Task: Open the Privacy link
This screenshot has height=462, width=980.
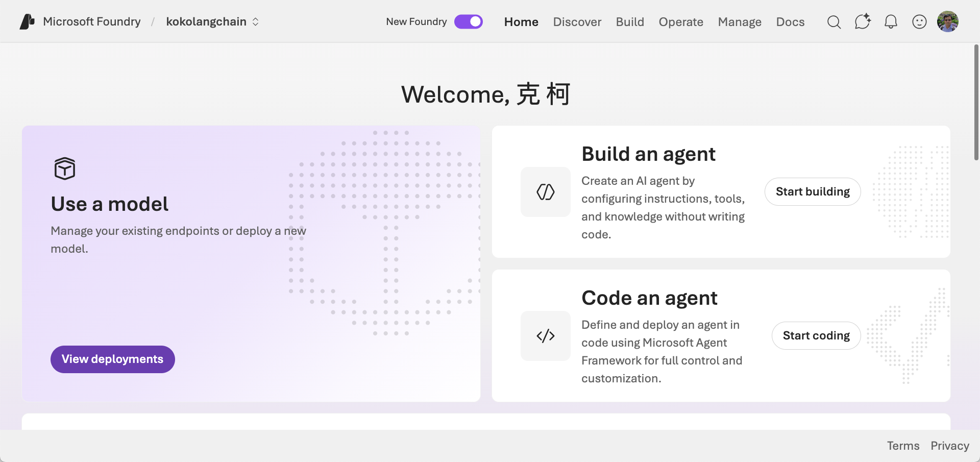Action: tap(949, 446)
